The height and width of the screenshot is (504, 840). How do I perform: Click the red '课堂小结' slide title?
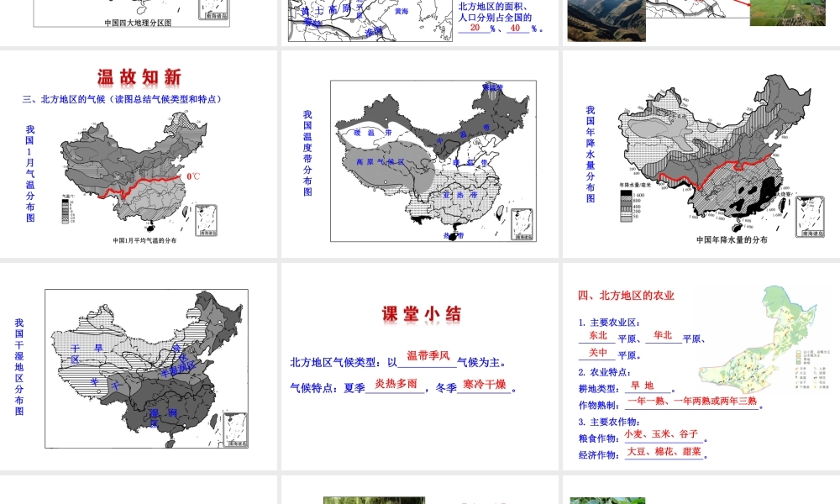click(421, 314)
